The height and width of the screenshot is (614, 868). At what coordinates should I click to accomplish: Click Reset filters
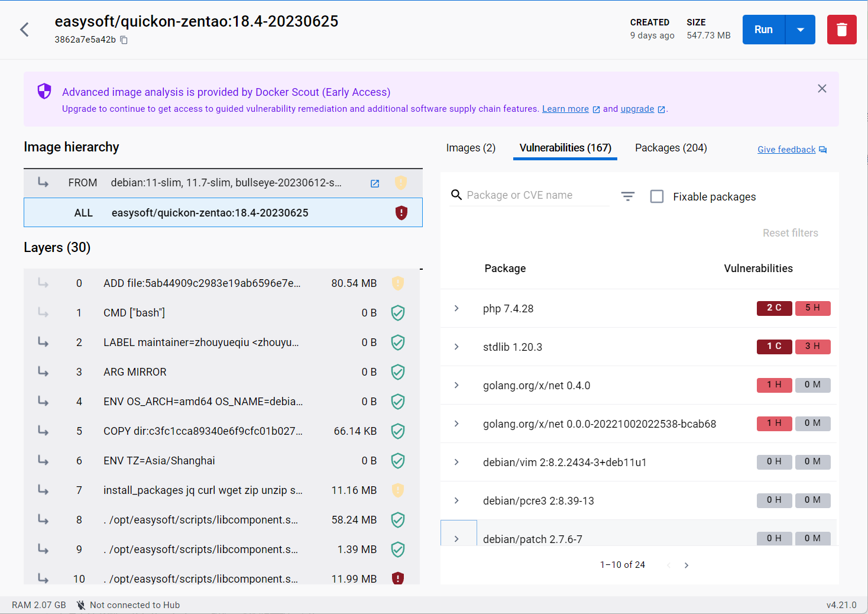pyautogui.click(x=791, y=233)
